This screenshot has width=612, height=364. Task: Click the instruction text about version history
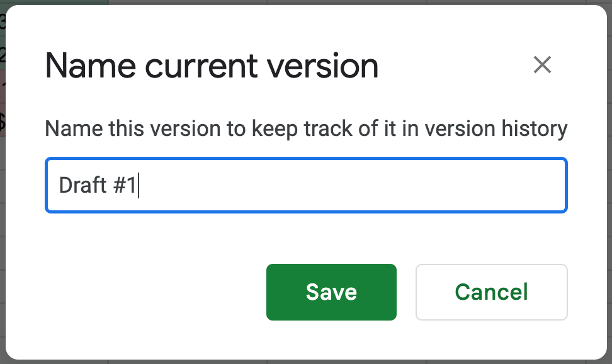306,128
